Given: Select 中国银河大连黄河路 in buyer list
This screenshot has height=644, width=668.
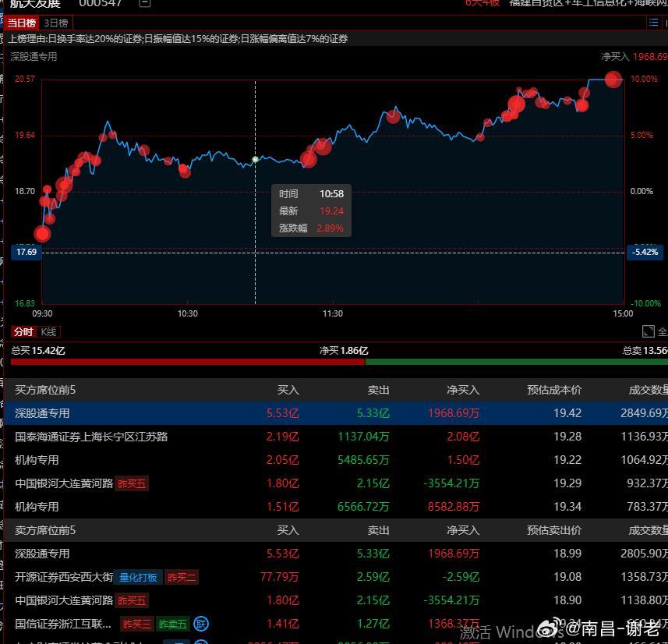Looking at the screenshot, I should point(336,483).
